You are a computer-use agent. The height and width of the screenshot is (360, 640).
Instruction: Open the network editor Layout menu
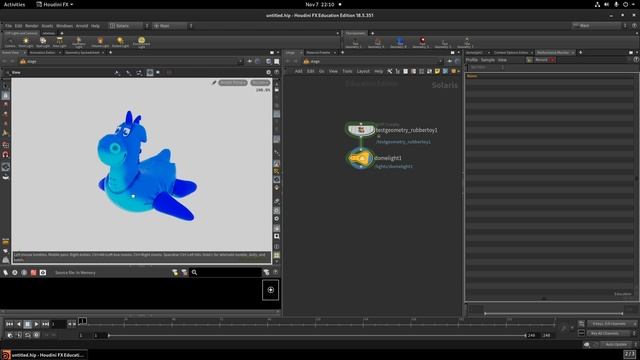point(363,71)
